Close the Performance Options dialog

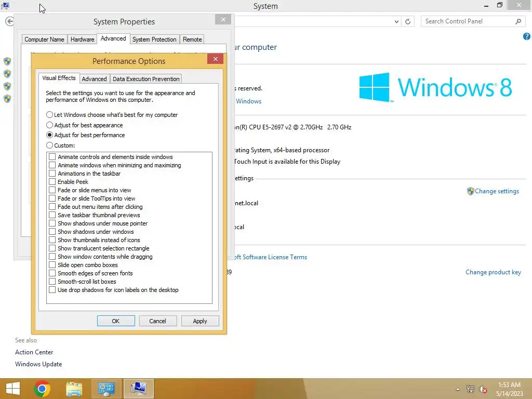(x=216, y=59)
